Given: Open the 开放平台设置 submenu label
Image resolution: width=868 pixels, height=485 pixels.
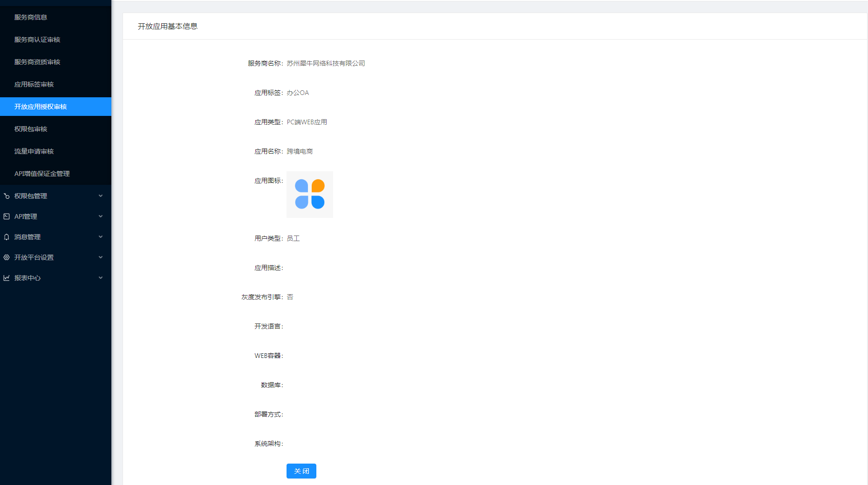Looking at the screenshot, I should (x=34, y=257).
